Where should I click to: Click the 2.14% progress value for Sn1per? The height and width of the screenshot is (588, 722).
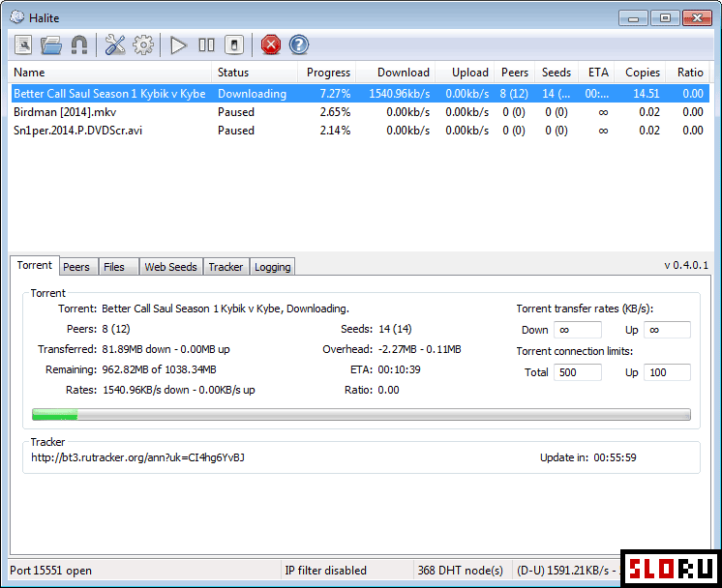click(335, 131)
